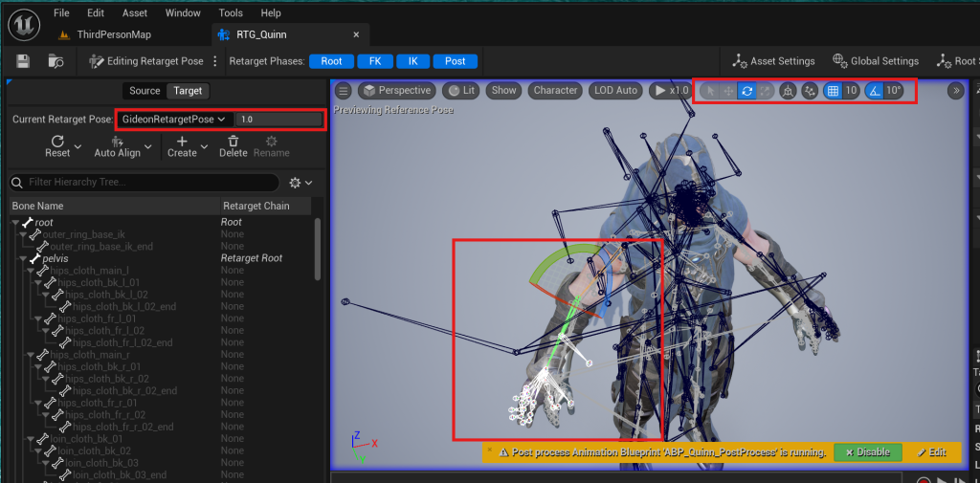Select the viewport select-mode arrow tool
The width and height of the screenshot is (980, 483).
click(709, 91)
